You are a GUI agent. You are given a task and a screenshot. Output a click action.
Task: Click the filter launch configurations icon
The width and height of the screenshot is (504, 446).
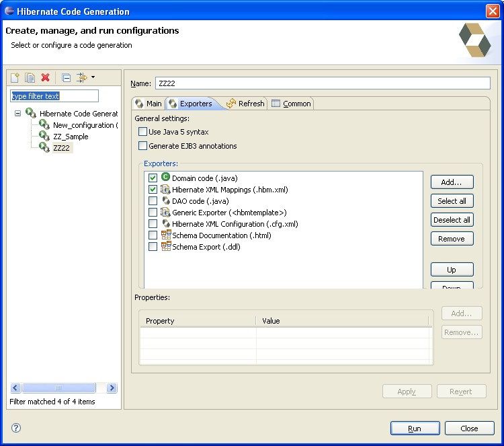pos(81,77)
